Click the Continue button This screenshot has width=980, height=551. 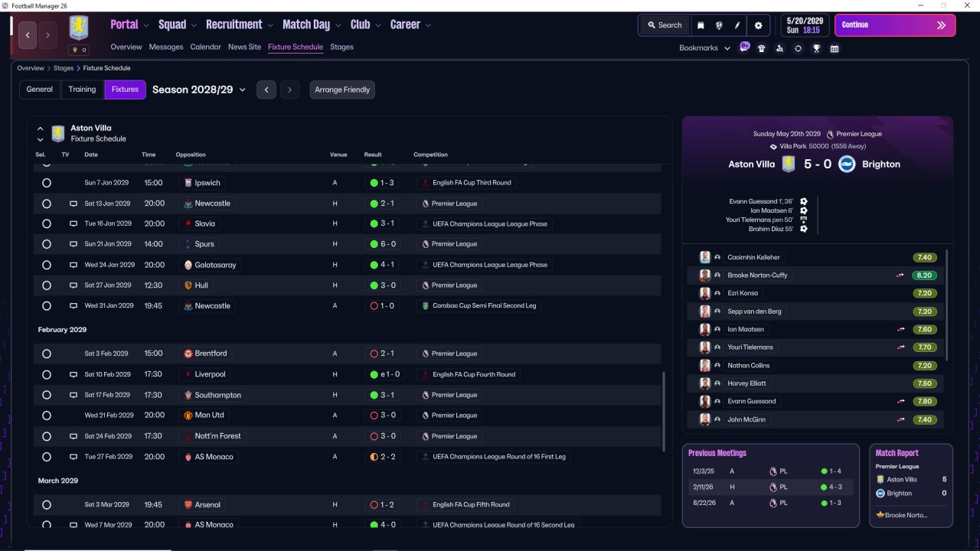[x=895, y=25]
